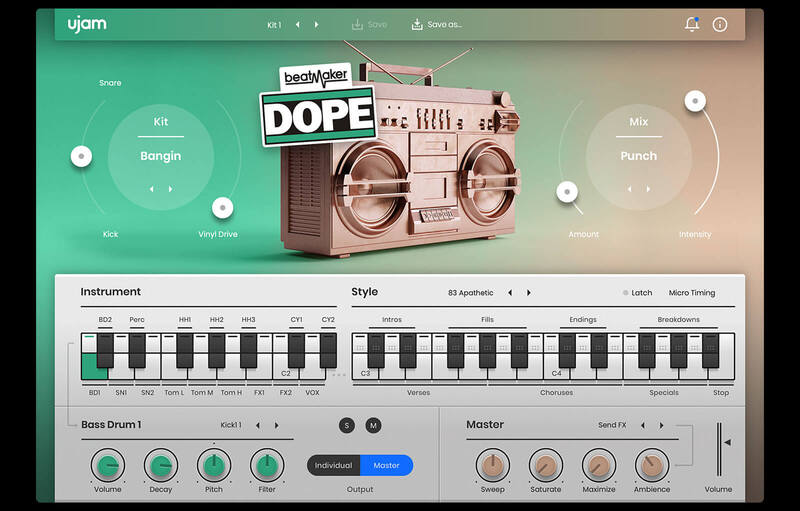800x511 pixels.
Task: Switch output to Master
Action: coord(386,465)
